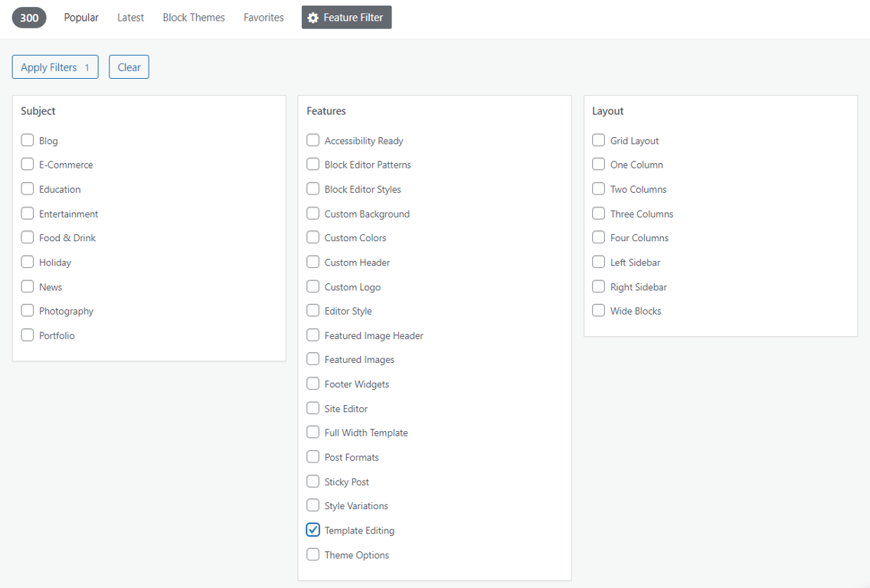Viewport: 870px width, 588px height.
Task: Check the Wide Blocks layout option
Action: coord(598,311)
